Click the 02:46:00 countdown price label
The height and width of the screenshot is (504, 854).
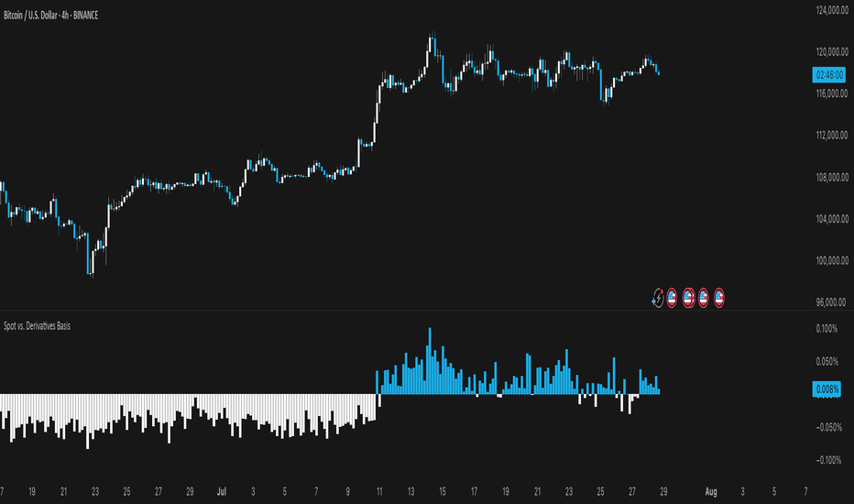(x=828, y=74)
